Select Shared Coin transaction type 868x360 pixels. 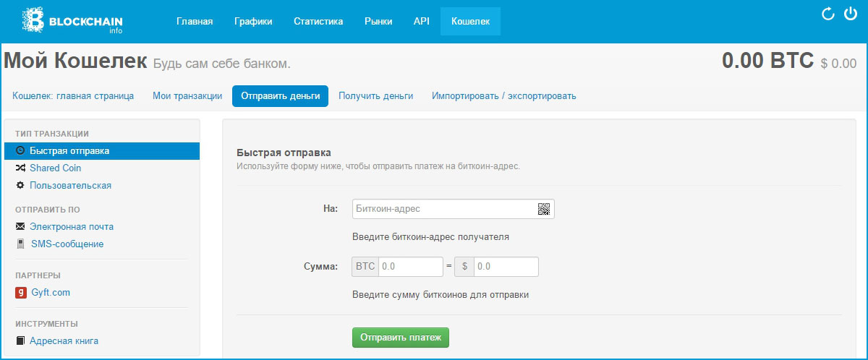[x=55, y=168]
